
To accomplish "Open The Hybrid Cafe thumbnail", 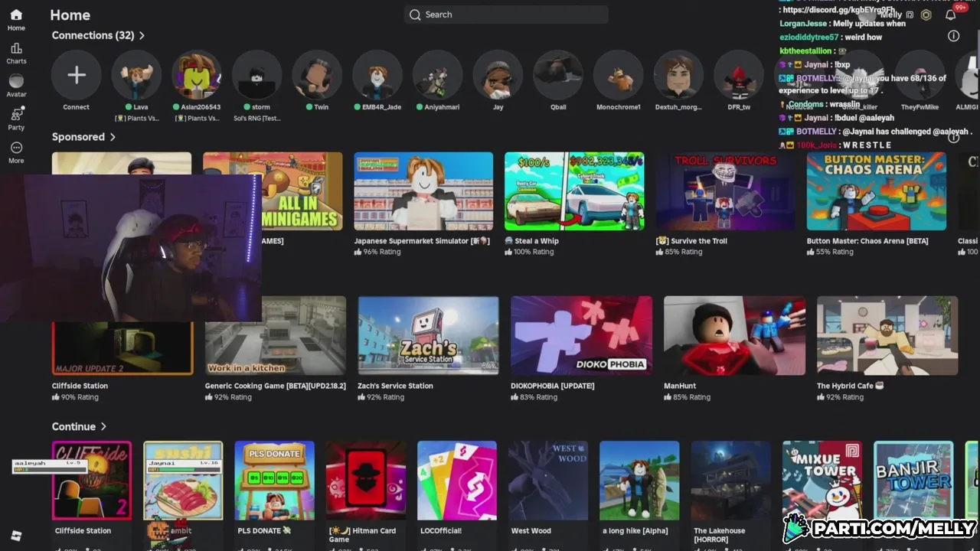I will (887, 336).
